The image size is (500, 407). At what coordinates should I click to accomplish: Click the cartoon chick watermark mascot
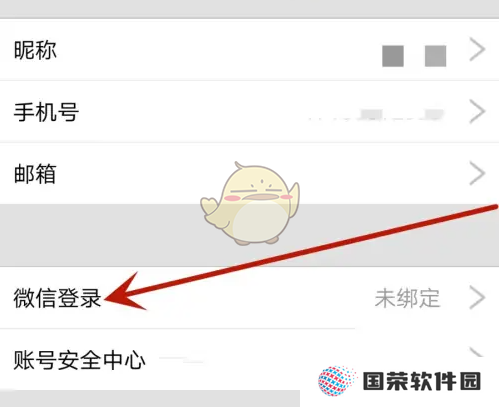pyautogui.click(x=250, y=204)
